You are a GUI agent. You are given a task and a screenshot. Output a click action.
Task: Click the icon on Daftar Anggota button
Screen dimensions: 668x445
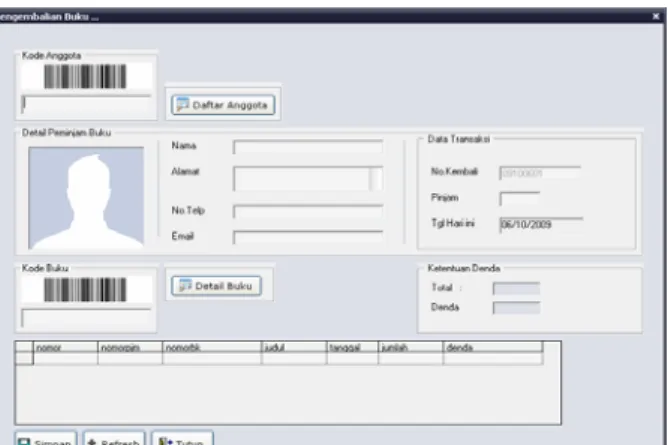click(x=183, y=104)
